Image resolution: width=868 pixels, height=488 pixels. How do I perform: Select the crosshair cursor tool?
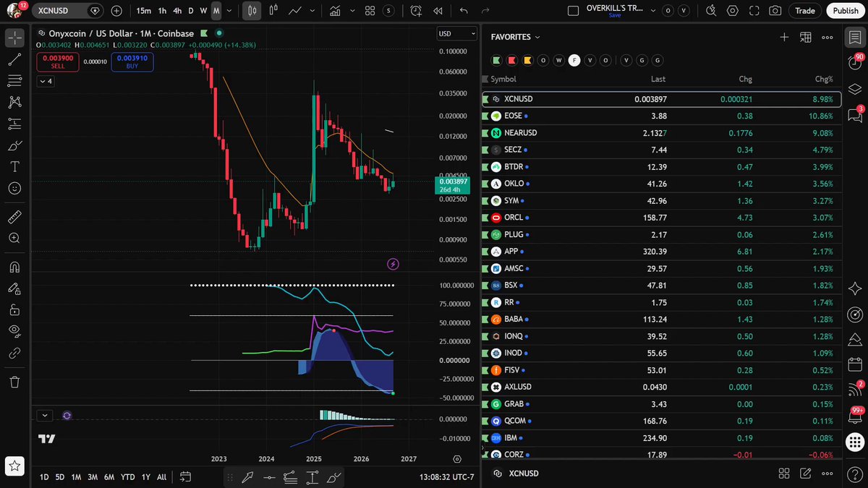[14, 38]
